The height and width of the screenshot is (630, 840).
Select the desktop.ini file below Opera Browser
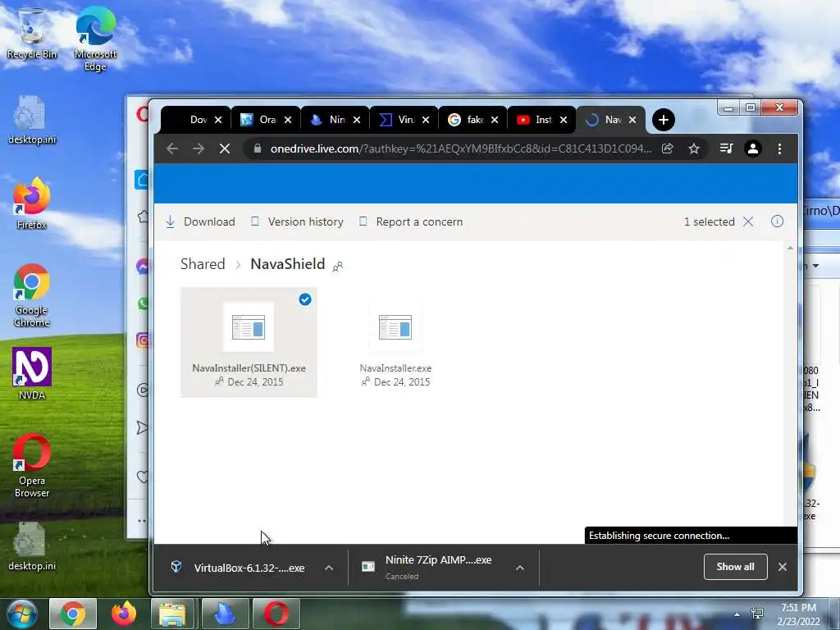pyautogui.click(x=32, y=546)
